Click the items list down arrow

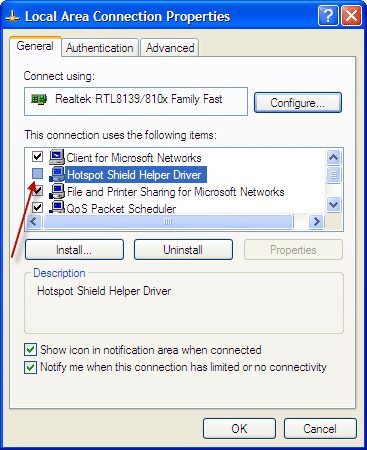(333, 204)
